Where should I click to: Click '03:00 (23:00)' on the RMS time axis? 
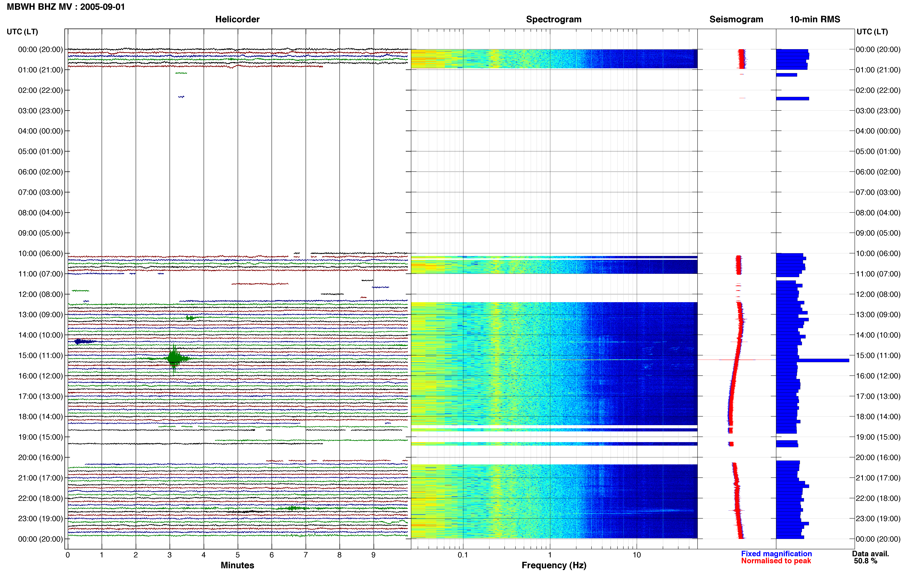(x=878, y=111)
